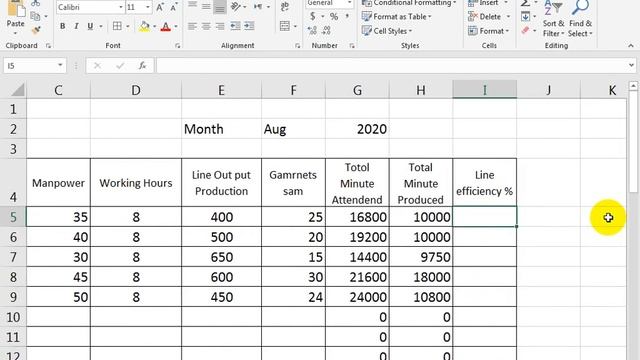Open the Format cells menu

point(489,31)
